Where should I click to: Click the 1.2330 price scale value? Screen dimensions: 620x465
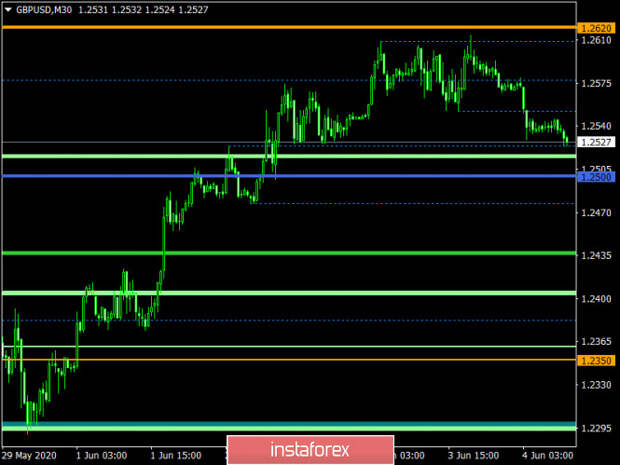pyautogui.click(x=596, y=385)
